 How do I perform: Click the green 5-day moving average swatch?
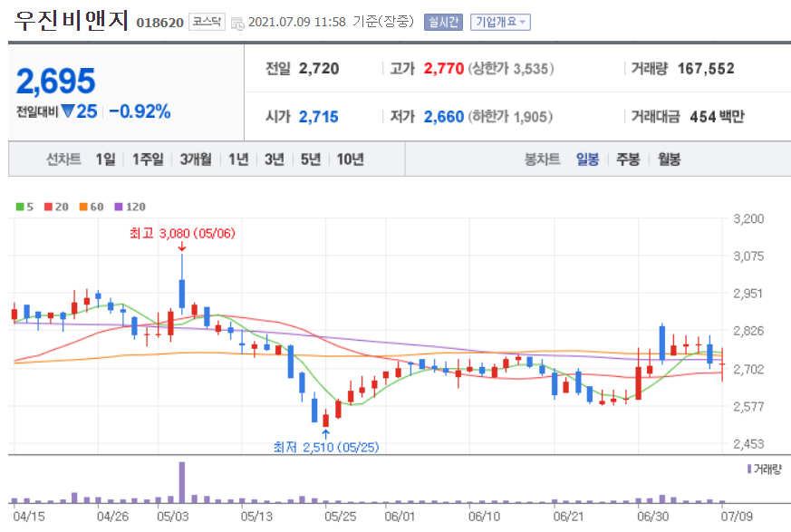(x=20, y=207)
